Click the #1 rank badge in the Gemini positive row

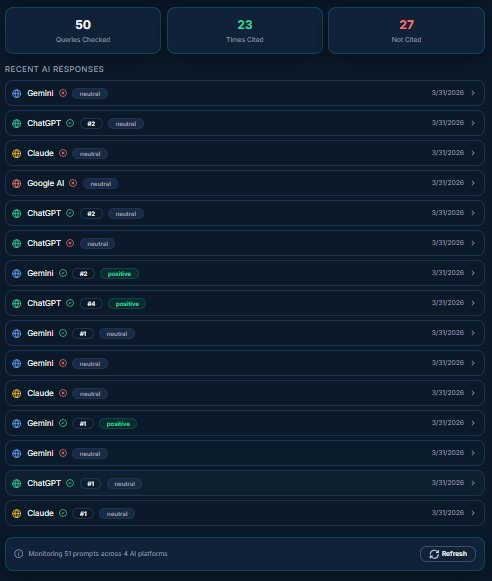point(83,424)
